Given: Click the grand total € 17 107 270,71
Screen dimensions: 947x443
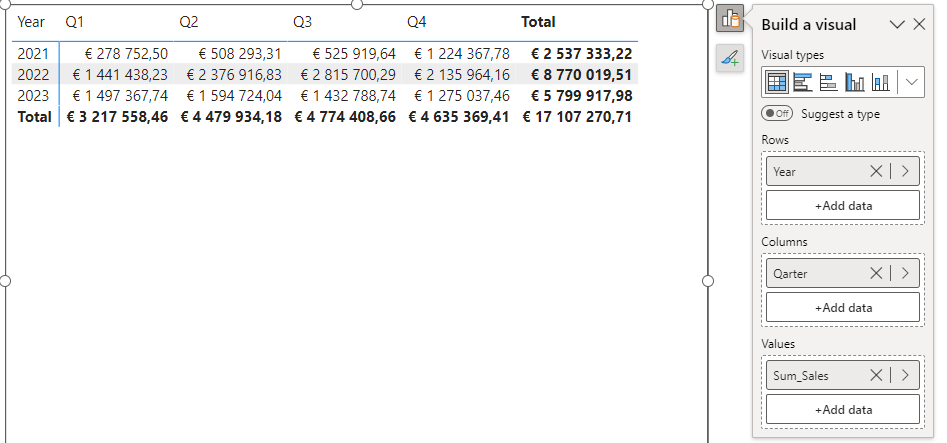Looking at the screenshot, I should tap(577, 117).
